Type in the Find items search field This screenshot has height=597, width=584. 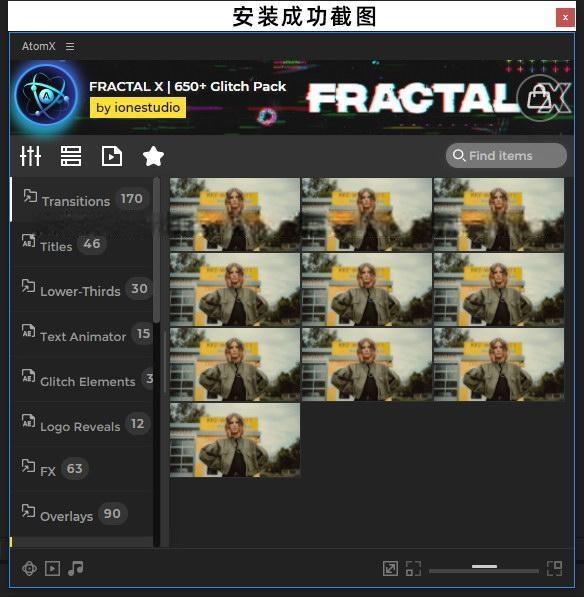(506, 155)
